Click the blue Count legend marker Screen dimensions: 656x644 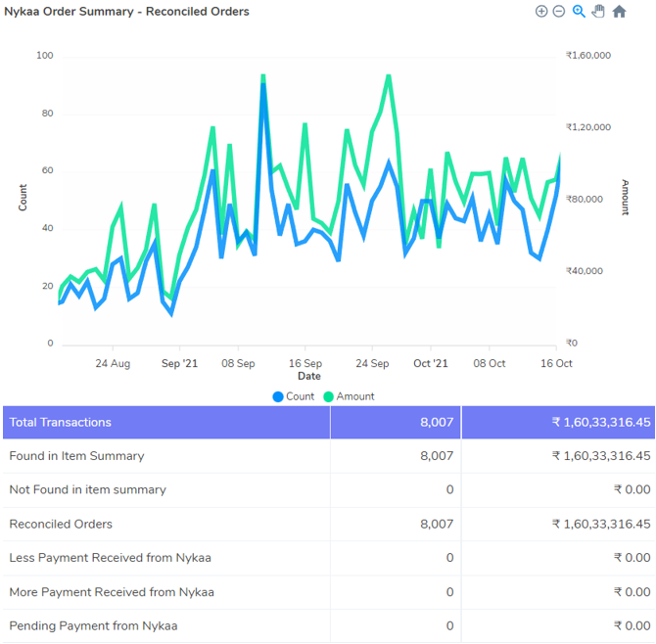click(278, 396)
